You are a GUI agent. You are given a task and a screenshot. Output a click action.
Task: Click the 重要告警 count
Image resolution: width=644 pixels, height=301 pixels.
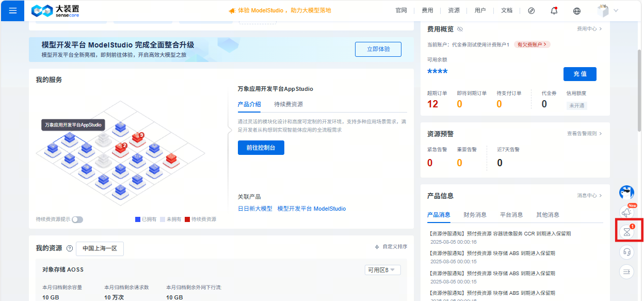[459, 163]
